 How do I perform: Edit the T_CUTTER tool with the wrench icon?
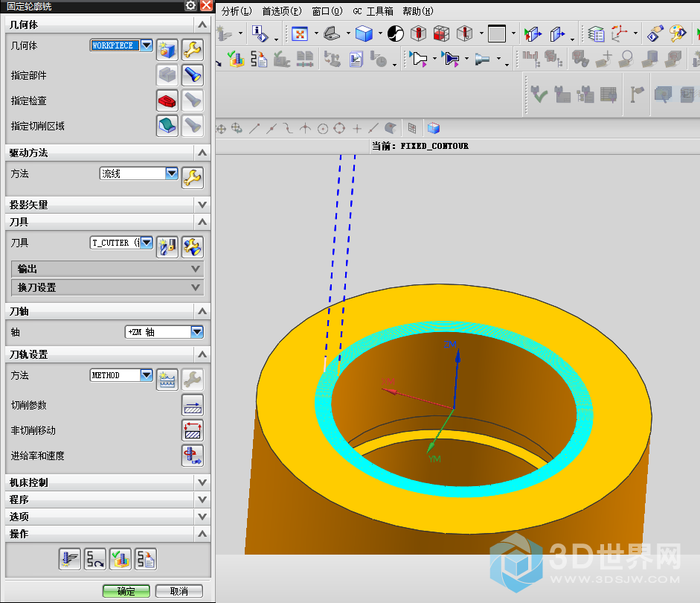click(x=193, y=247)
